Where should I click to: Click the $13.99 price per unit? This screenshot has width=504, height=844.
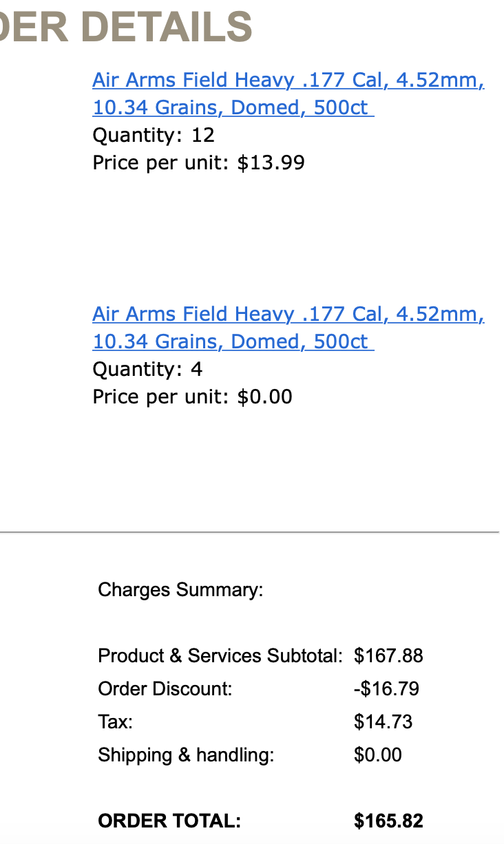point(271,162)
